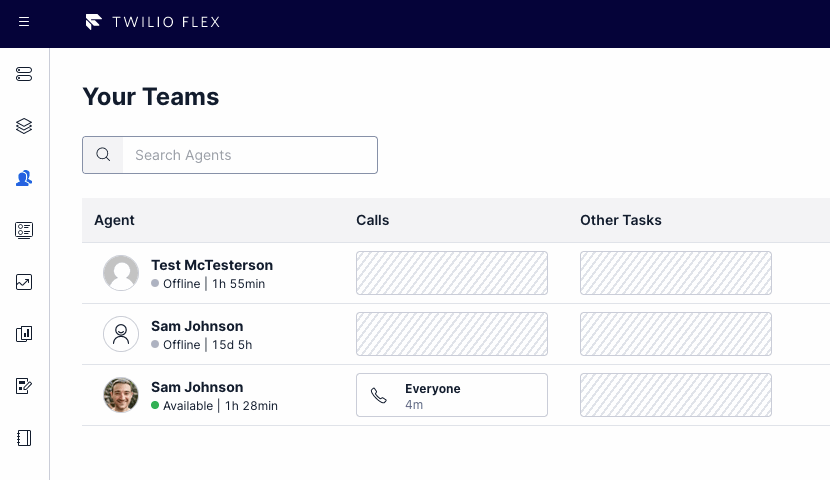Open the notebook icon in sidebar

tap(24, 438)
